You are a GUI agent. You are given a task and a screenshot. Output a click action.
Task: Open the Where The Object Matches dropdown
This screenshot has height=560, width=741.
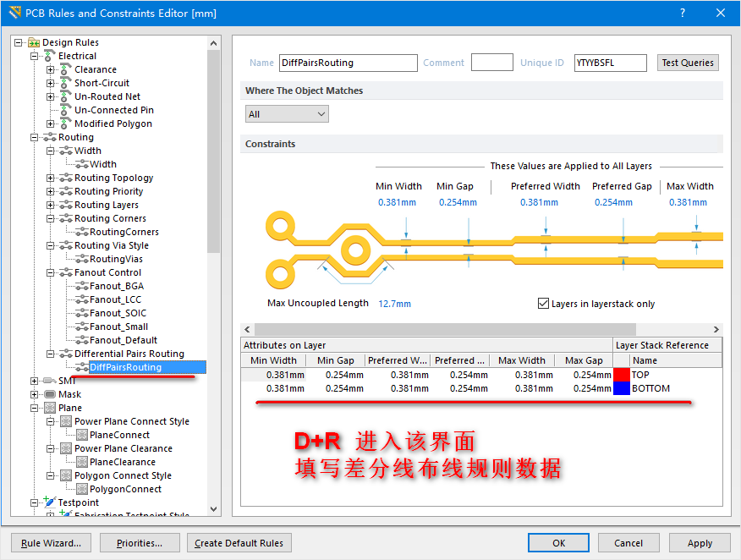[x=287, y=114]
